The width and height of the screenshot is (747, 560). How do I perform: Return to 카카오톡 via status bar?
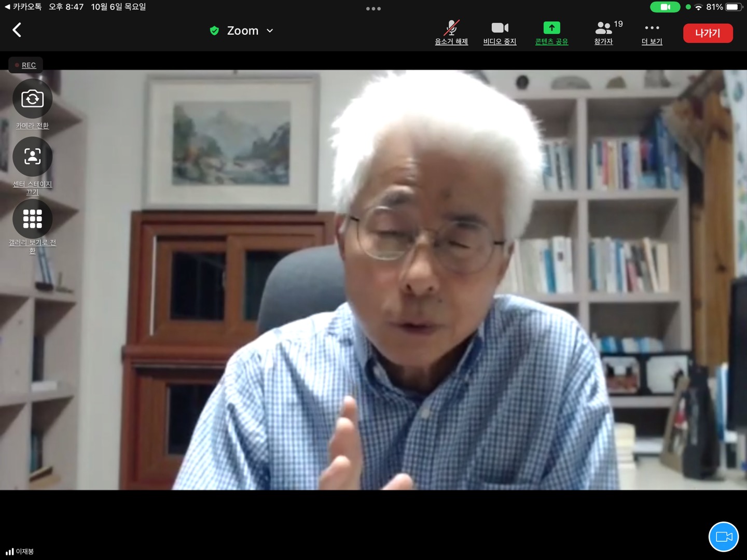point(23,7)
